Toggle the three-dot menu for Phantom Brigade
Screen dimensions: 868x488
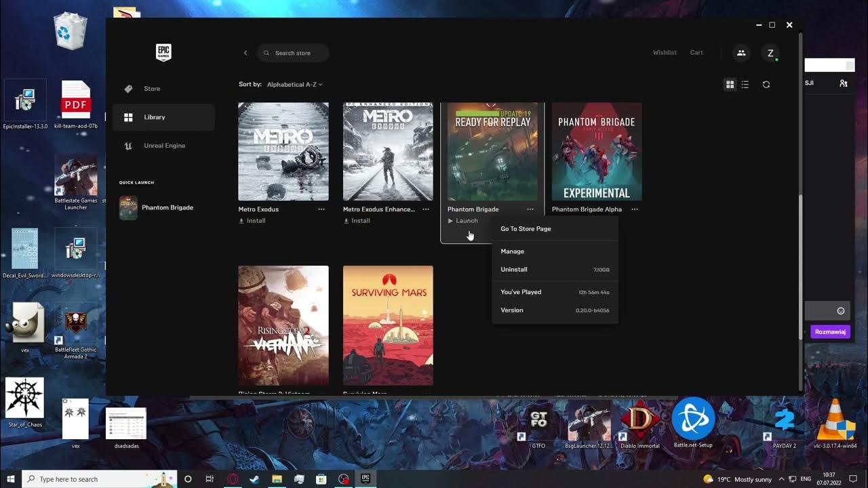click(530, 209)
